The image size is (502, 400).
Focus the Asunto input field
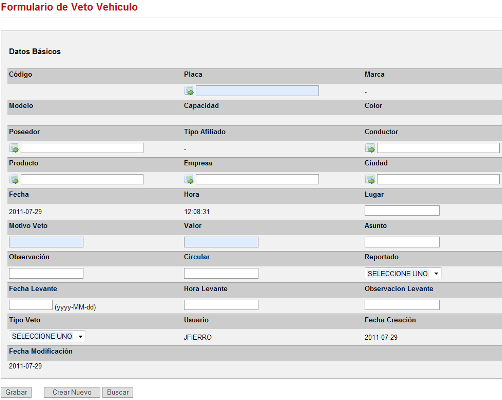tap(402, 242)
